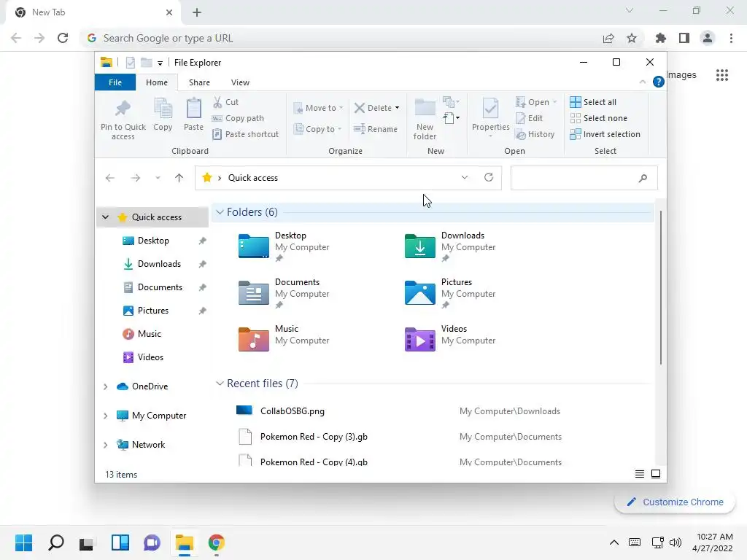Click the Properties quick toolbar checkmark icon
Image resolution: width=747 pixels, height=560 pixels.
click(x=131, y=63)
